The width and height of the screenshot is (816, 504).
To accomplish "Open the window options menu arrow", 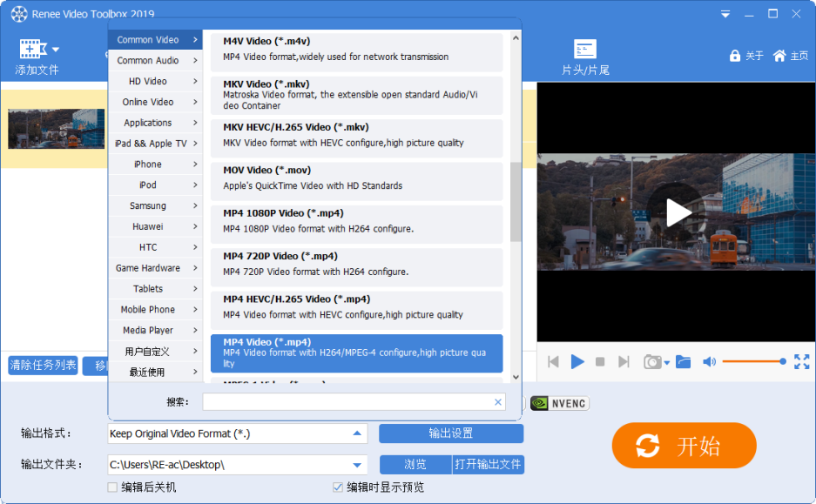I will tap(725, 14).
